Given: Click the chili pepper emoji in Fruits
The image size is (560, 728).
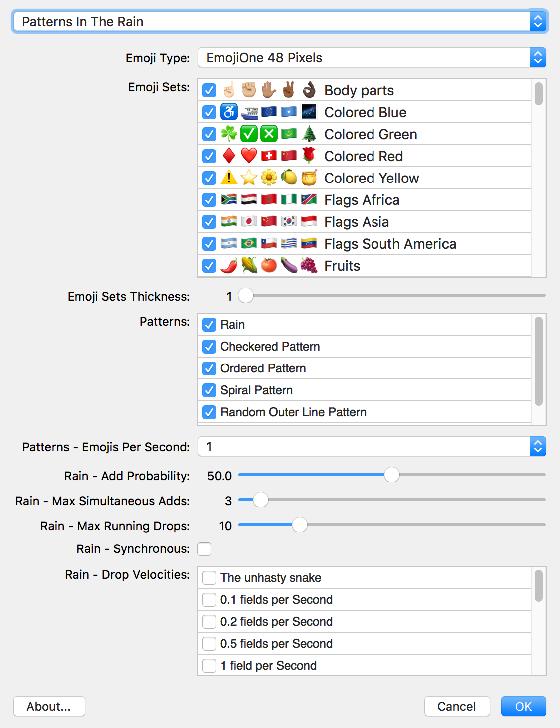Looking at the screenshot, I should point(229,266).
